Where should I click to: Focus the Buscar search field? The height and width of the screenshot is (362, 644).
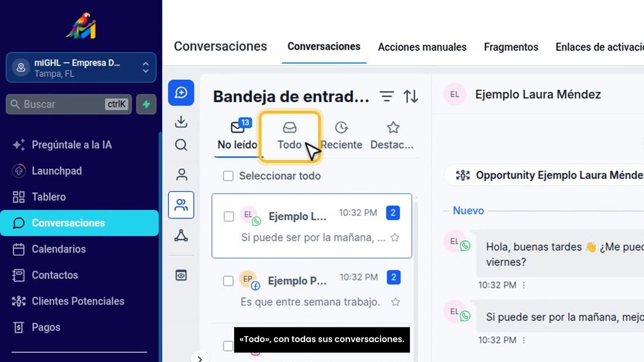68,104
